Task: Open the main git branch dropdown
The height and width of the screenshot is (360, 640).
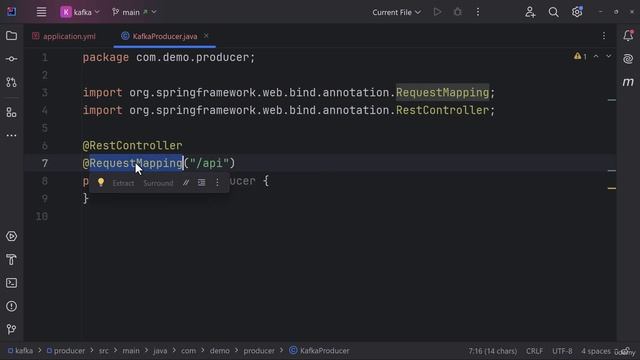Action: click(x=134, y=12)
